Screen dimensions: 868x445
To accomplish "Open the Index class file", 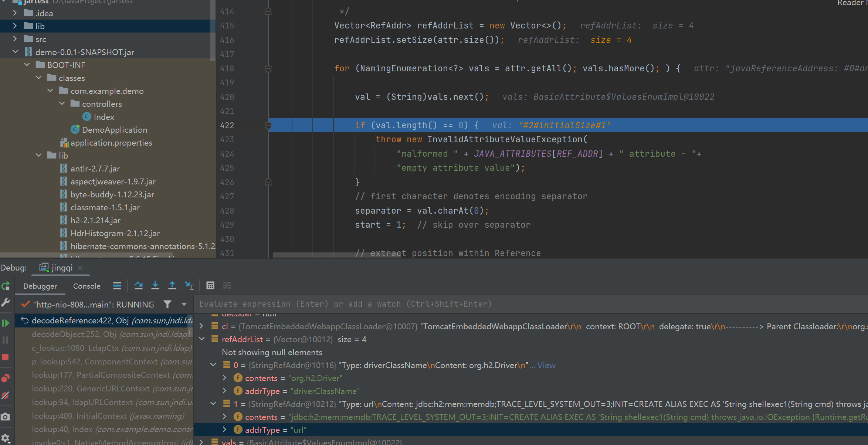I will point(104,117).
